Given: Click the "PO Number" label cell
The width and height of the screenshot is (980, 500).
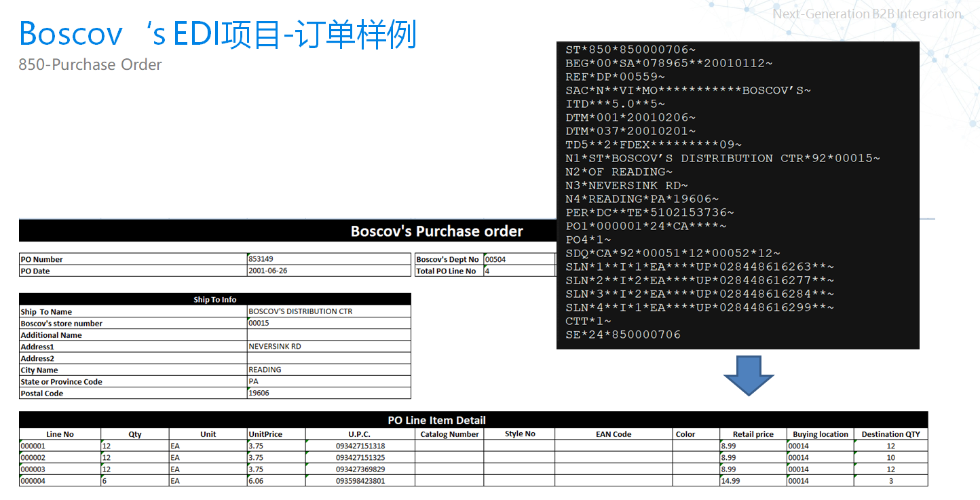Looking at the screenshot, I should (x=133, y=259).
